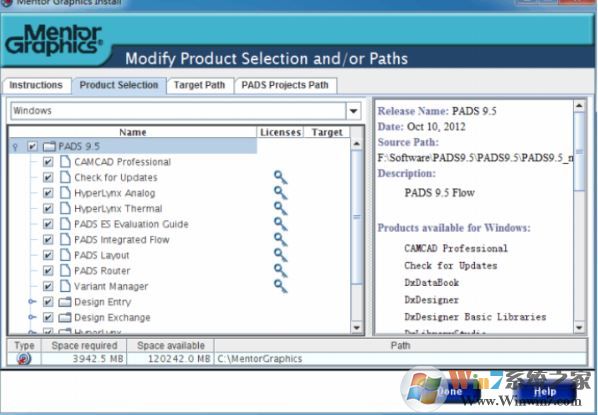Click the document icon next to CAMCAD Professional
Viewport: 598px width, 415px height.
[65, 162]
